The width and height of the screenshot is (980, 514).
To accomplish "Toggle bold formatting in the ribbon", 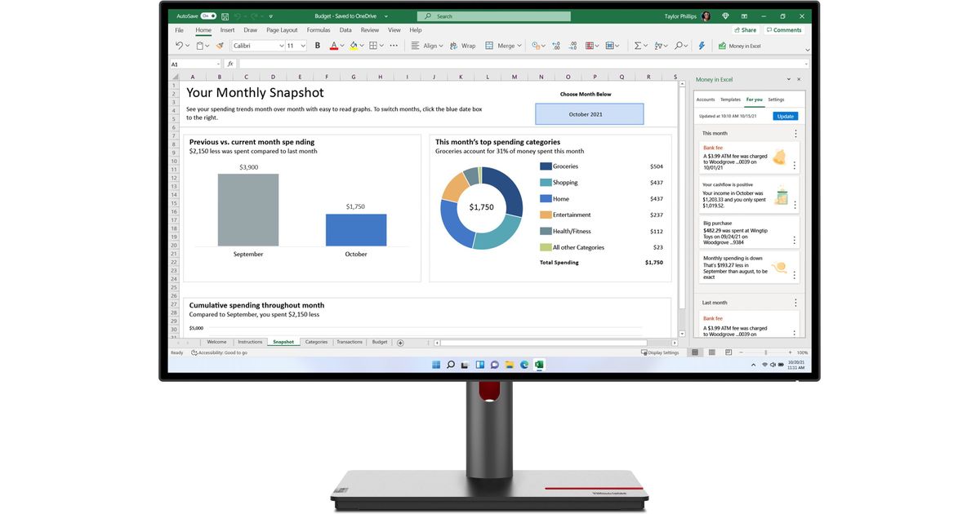I will pyautogui.click(x=318, y=46).
